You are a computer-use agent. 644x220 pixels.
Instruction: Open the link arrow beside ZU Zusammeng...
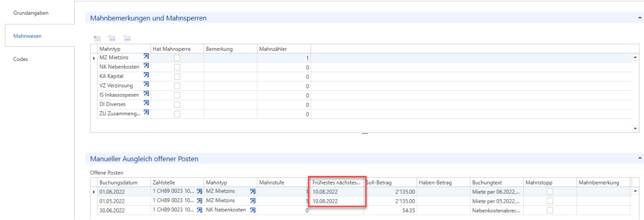click(x=146, y=113)
